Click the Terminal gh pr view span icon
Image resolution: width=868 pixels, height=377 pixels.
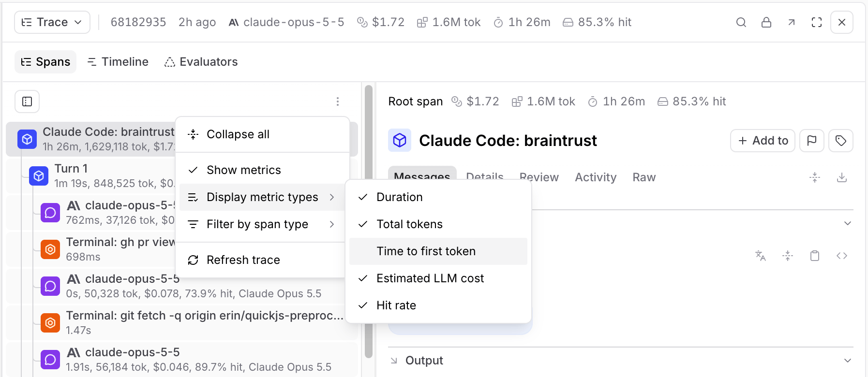click(x=50, y=249)
